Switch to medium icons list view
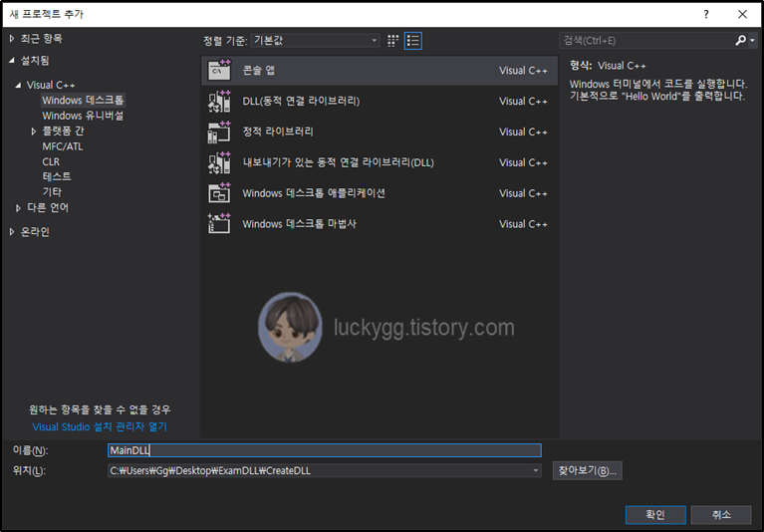Screen dimensions: 764x532 (413, 41)
